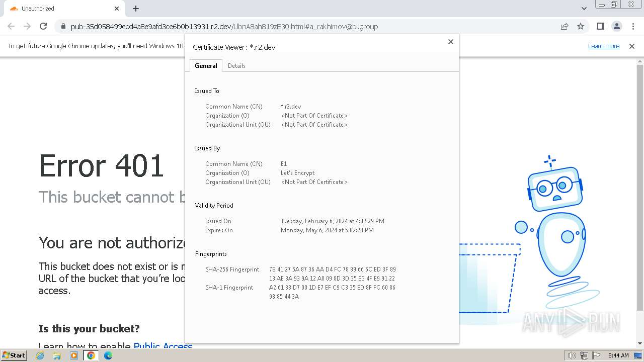Click the Share this page icon

565,26
